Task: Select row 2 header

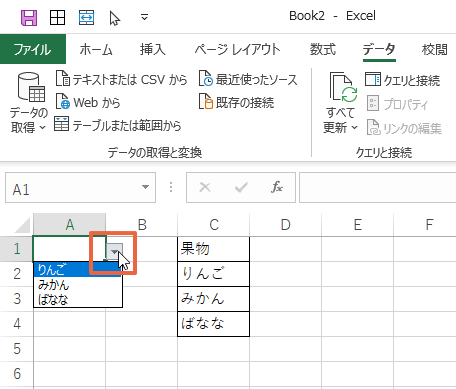Action: (x=17, y=274)
